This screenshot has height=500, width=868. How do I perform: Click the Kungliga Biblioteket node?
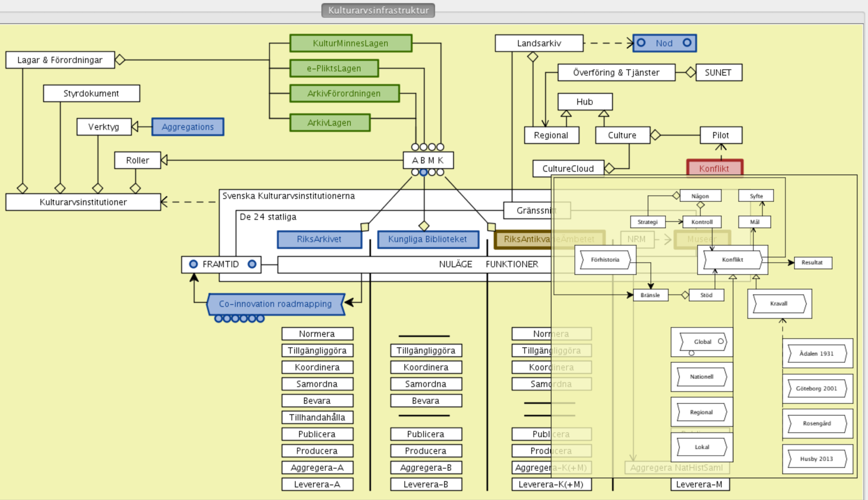[x=427, y=239]
